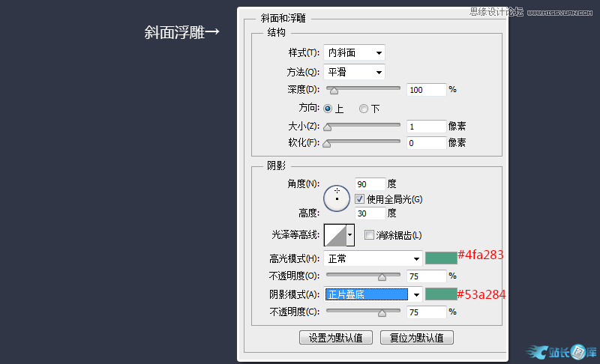Toggle the 使用全局光 checkbox

360,199
